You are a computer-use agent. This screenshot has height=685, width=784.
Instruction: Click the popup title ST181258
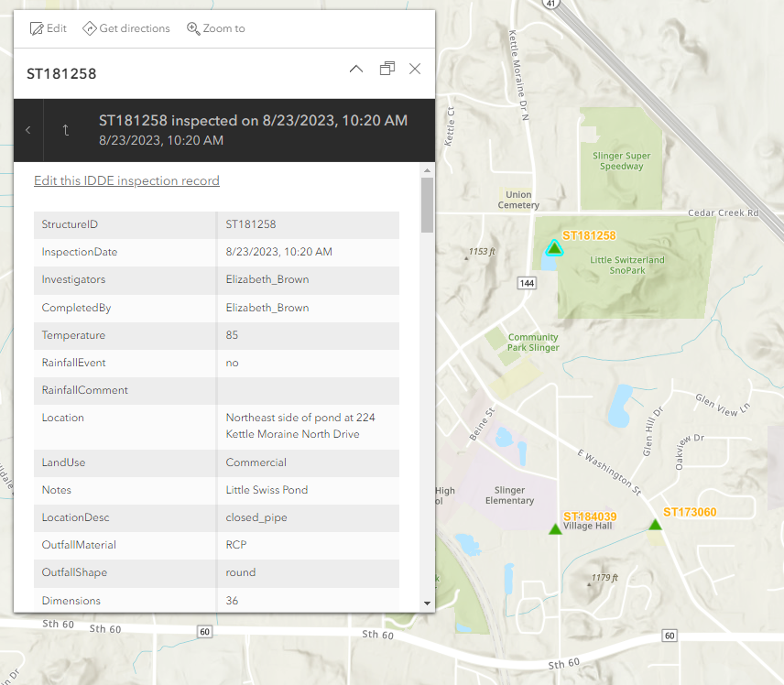[x=61, y=74]
